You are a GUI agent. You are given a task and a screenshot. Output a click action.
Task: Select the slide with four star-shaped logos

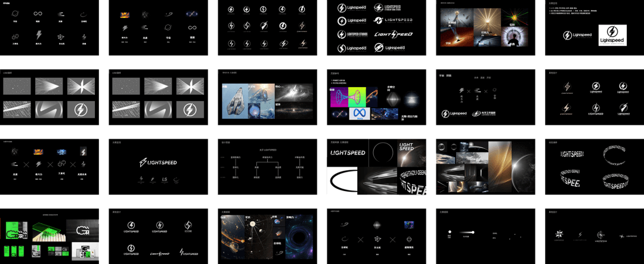click(x=595, y=236)
